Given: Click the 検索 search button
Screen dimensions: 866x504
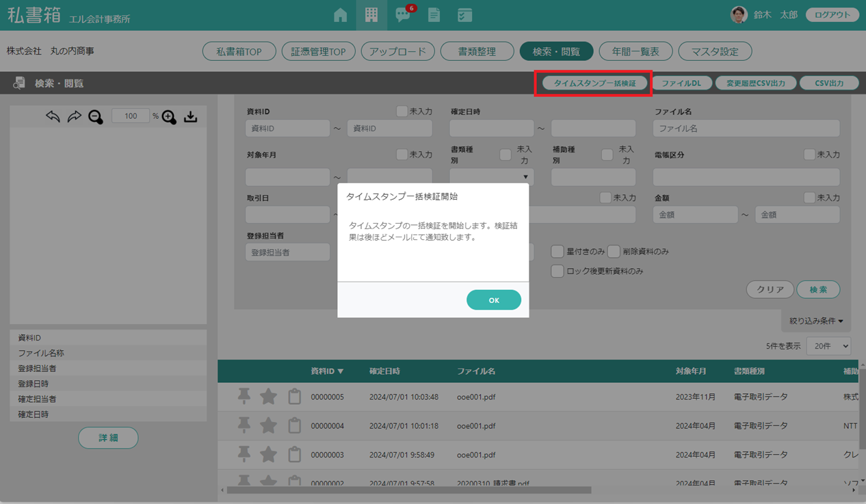Looking at the screenshot, I should (818, 289).
